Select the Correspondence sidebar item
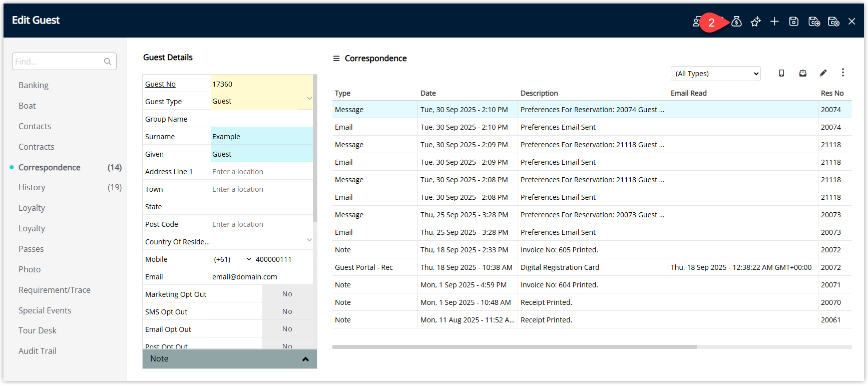Image resolution: width=868 pixels, height=385 pixels. click(50, 167)
